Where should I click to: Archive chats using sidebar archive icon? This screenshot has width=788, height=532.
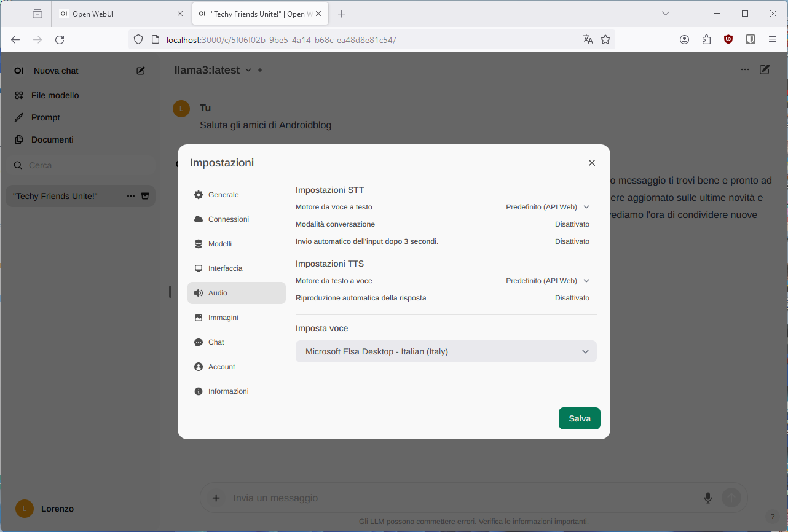click(145, 196)
